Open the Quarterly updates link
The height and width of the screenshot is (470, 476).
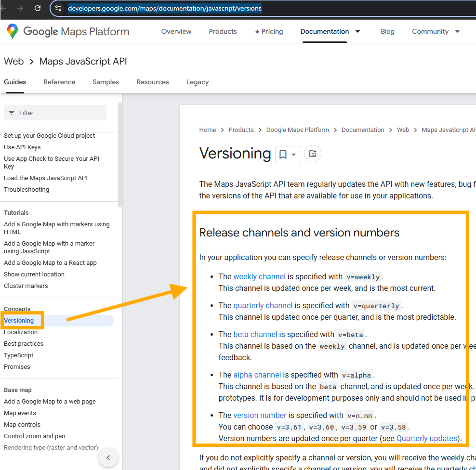pyautogui.click(x=426, y=438)
